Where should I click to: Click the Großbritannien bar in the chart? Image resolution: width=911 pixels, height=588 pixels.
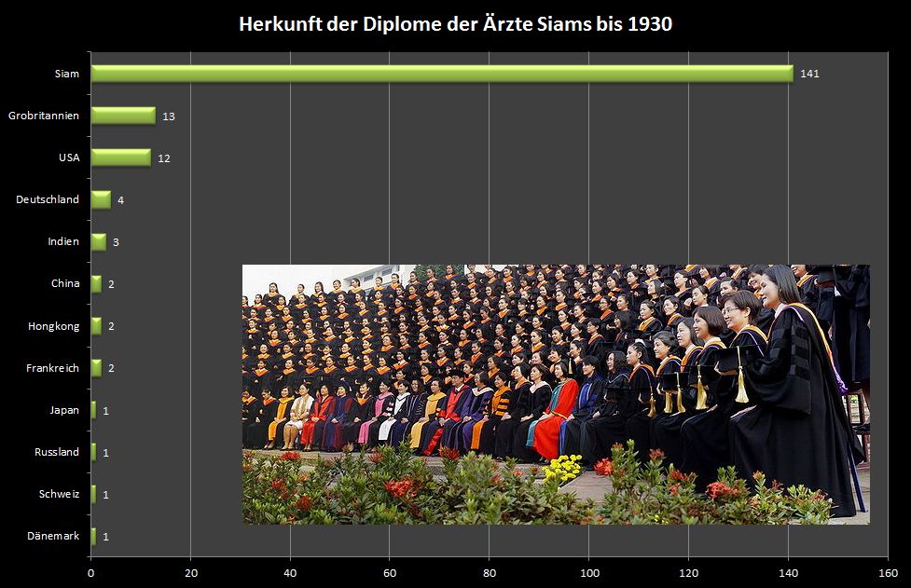(123, 116)
